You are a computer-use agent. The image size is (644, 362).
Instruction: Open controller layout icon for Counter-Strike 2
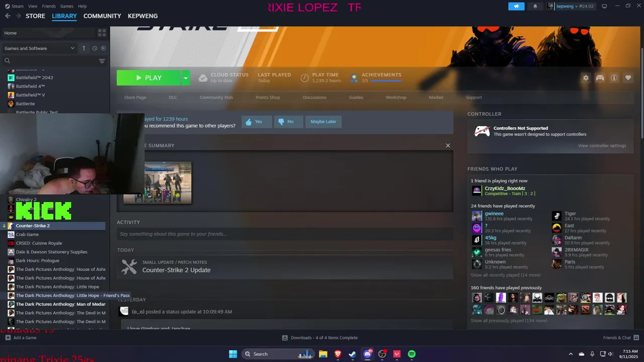pyautogui.click(x=600, y=78)
